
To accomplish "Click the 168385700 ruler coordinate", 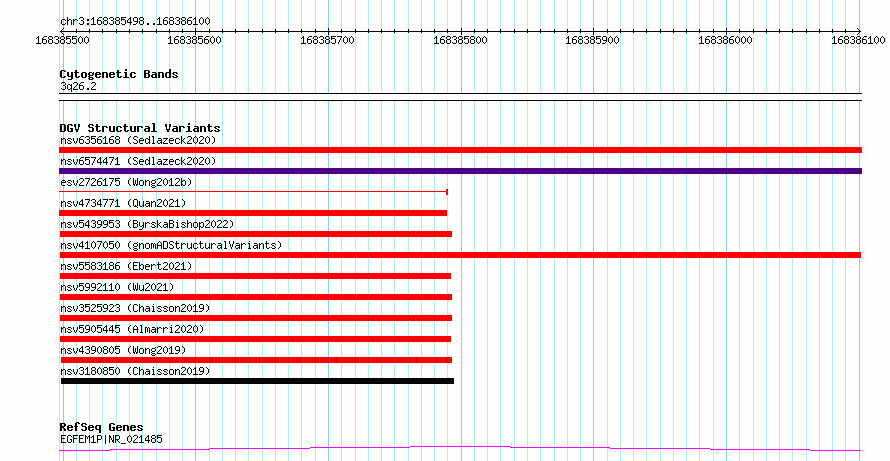I will tap(328, 40).
